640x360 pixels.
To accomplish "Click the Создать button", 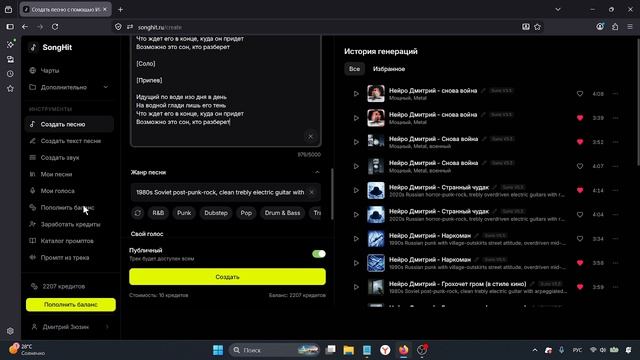I will click(x=227, y=277).
